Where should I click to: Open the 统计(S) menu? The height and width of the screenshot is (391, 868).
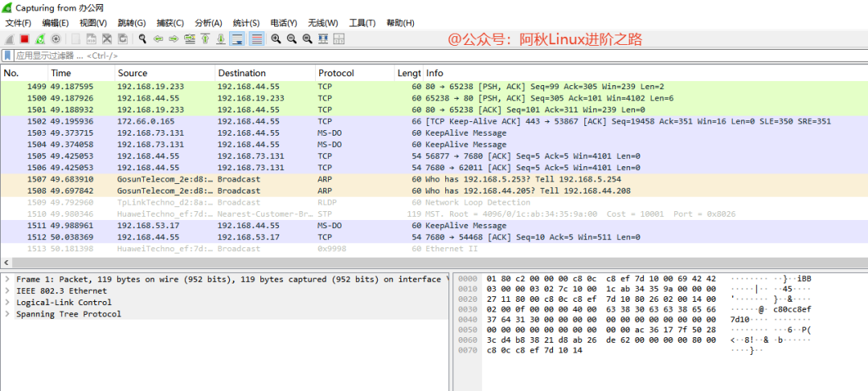click(246, 22)
